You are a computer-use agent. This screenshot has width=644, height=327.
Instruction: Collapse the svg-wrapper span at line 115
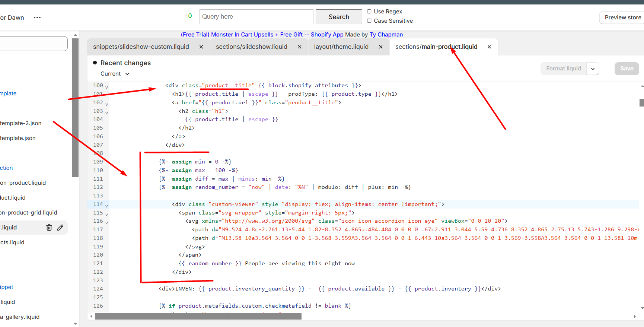pyautogui.click(x=106, y=215)
